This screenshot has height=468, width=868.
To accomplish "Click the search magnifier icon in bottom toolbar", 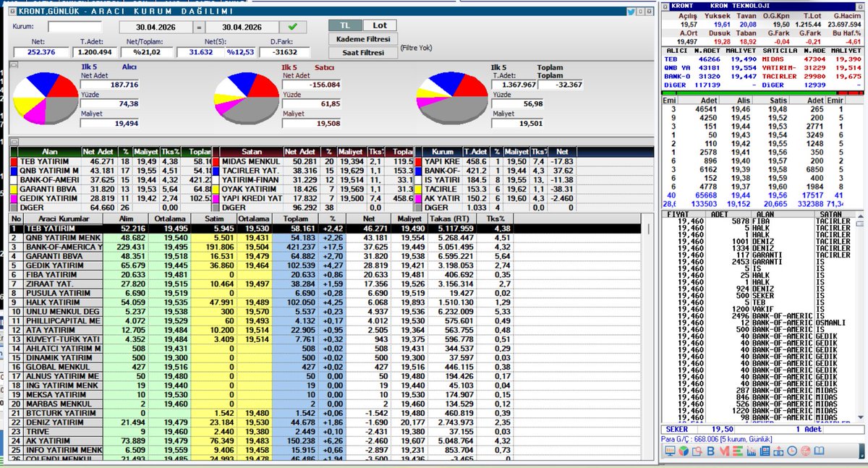I will click(696, 452).
